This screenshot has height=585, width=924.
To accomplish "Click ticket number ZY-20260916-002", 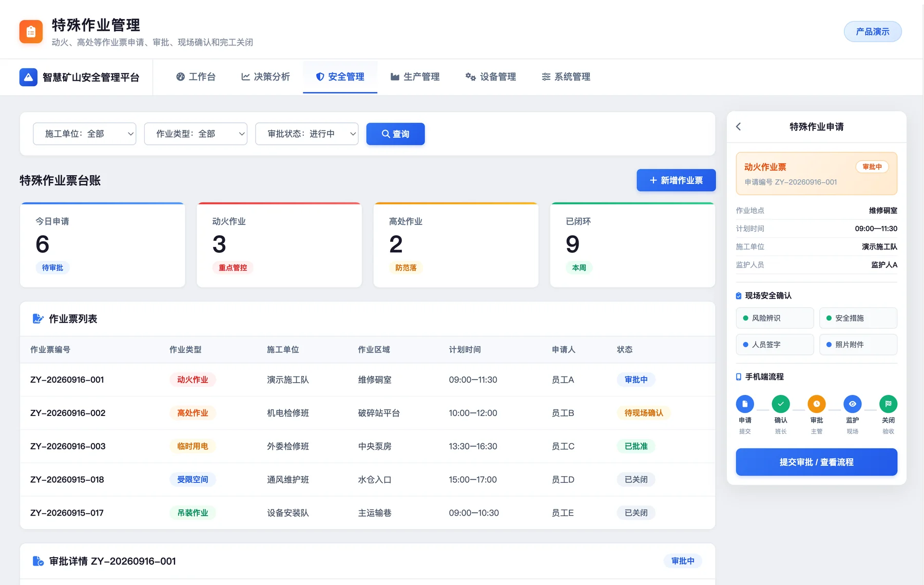I will pos(68,413).
